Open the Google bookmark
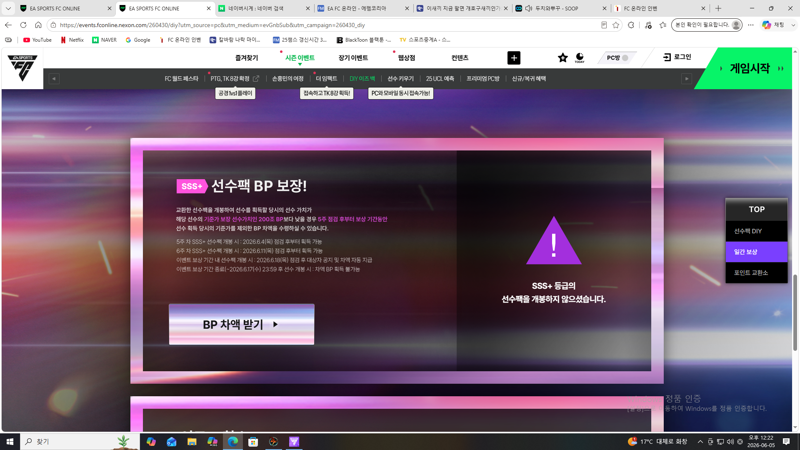The height and width of the screenshot is (450, 800). click(x=138, y=40)
